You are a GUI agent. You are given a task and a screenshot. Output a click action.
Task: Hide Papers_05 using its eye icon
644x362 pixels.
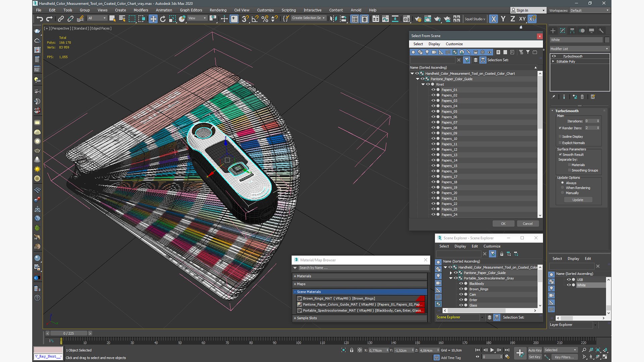[x=433, y=111]
